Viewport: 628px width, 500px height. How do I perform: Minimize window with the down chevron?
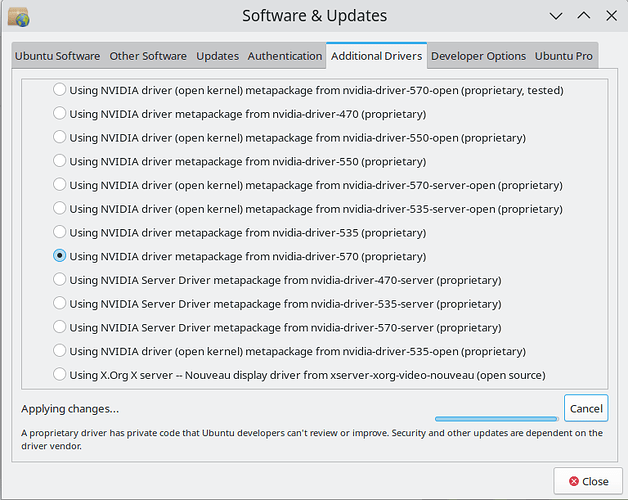(556, 16)
